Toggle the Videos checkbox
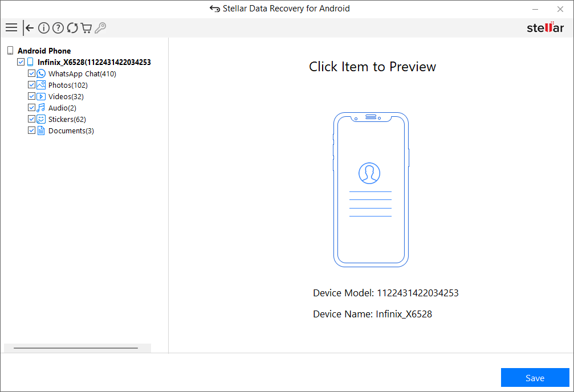574x392 pixels. [x=32, y=97]
